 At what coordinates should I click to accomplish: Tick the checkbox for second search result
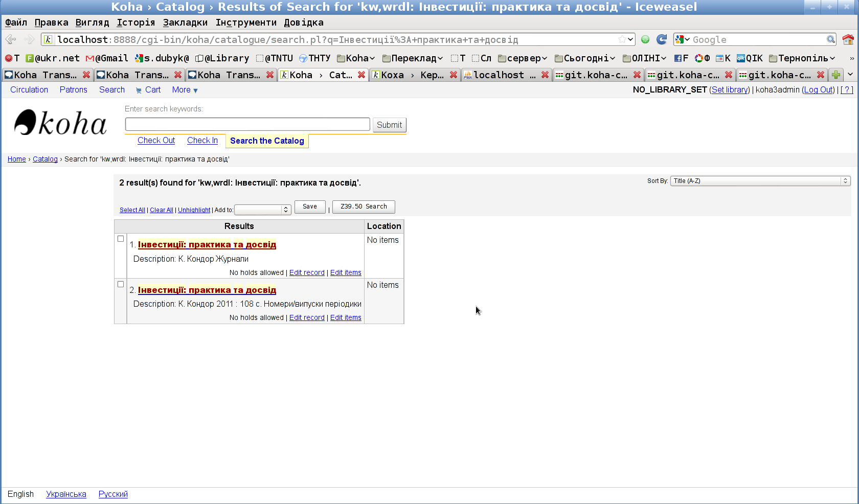121,284
